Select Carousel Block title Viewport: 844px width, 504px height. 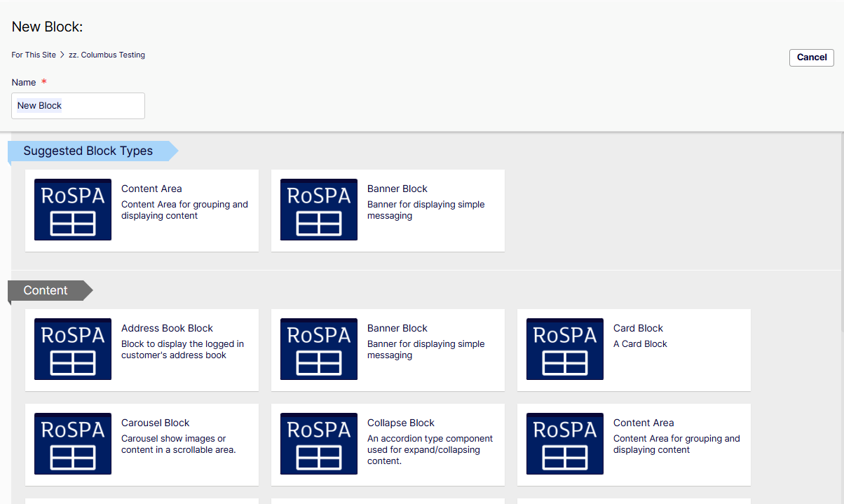click(x=156, y=423)
